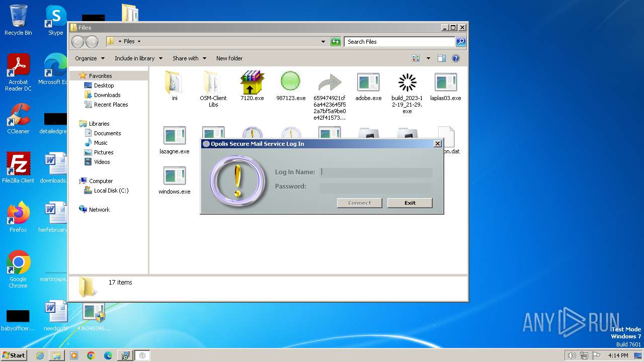Viewport: 644px width, 362px height.
Task: Select Downloads under Favorites
Action: pyautogui.click(x=107, y=95)
